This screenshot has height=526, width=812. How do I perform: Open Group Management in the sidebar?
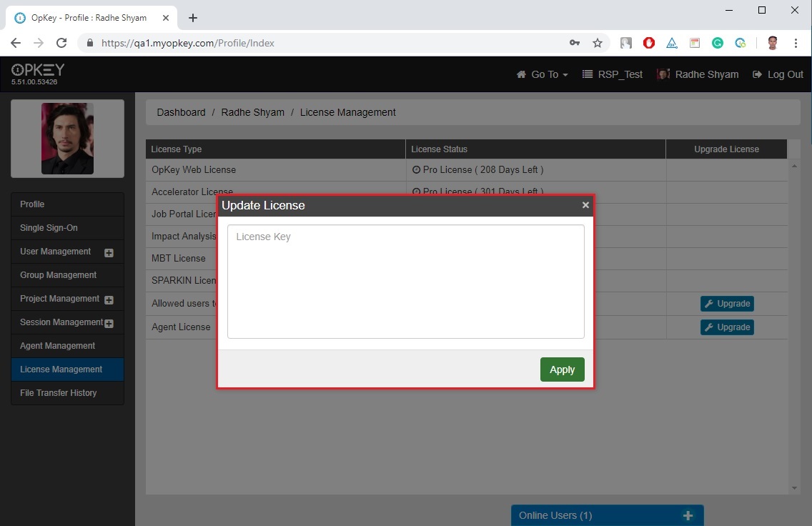(x=67, y=275)
